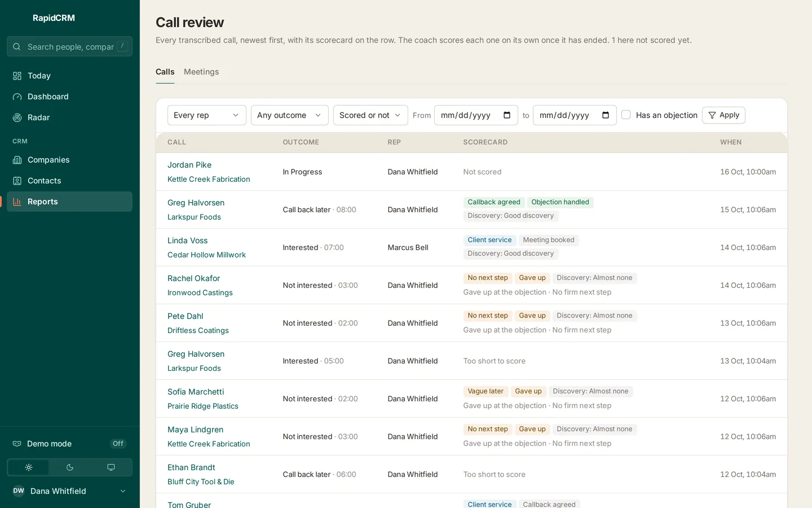Open Companies via its building icon
The image size is (812, 508).
coord(17,160)
